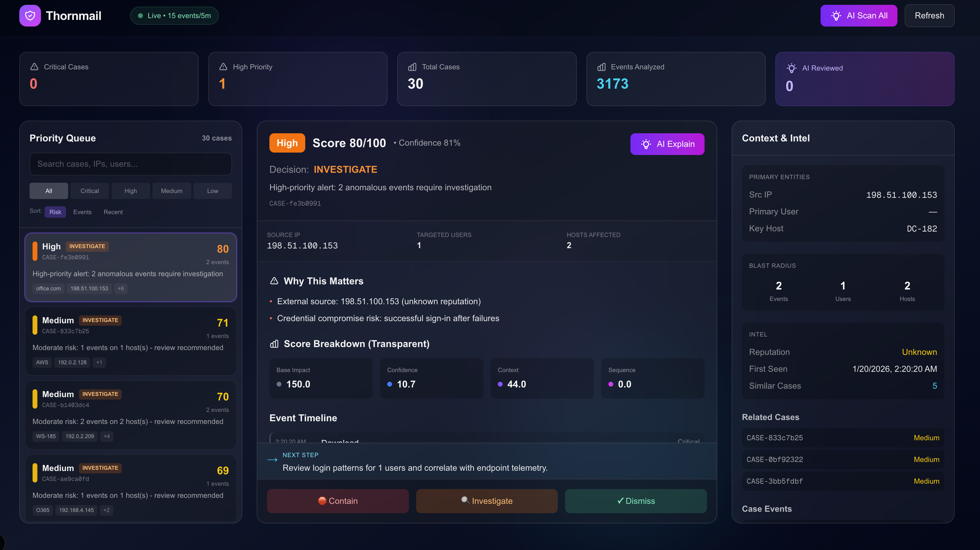
Task: Click the Events Analyzed chart icon
Action: tap(601, 67)
